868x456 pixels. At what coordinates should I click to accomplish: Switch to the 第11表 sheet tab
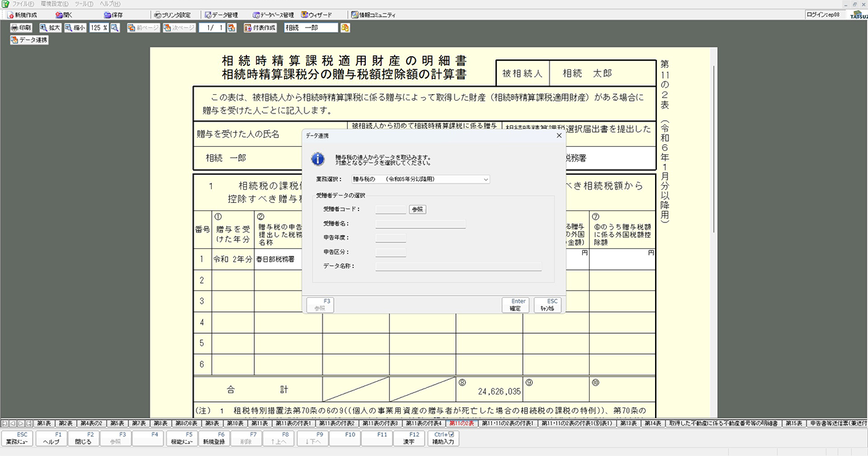point(260,423)
